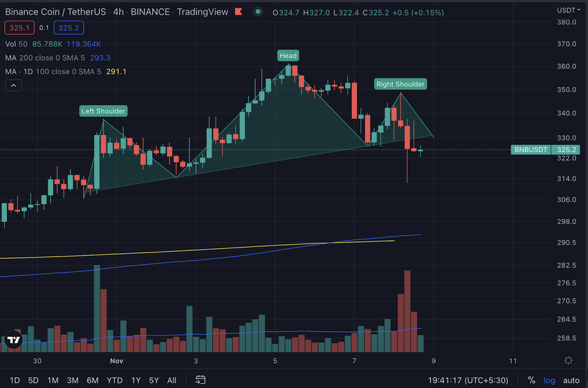Open the chart settings gear icon

point(568,360)
